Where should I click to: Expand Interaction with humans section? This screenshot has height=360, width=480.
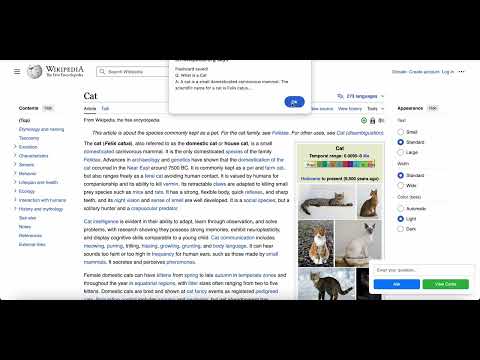click(x=15, y=200)
